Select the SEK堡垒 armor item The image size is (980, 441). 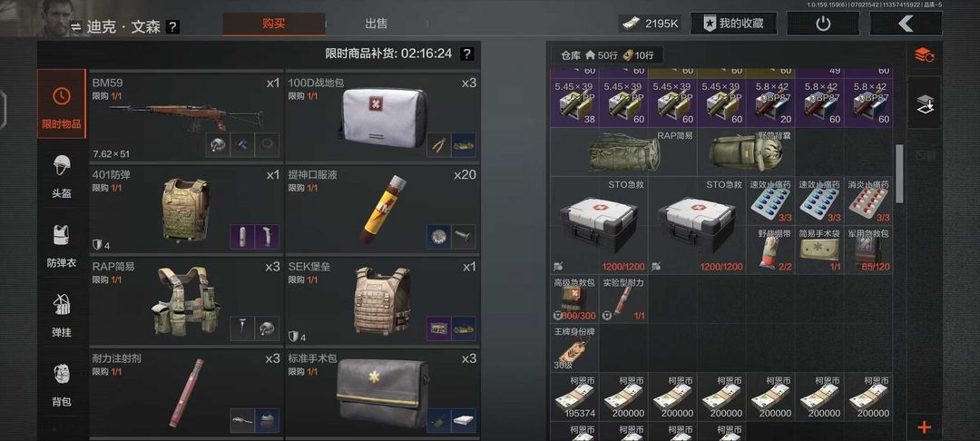tap(382, 300)
